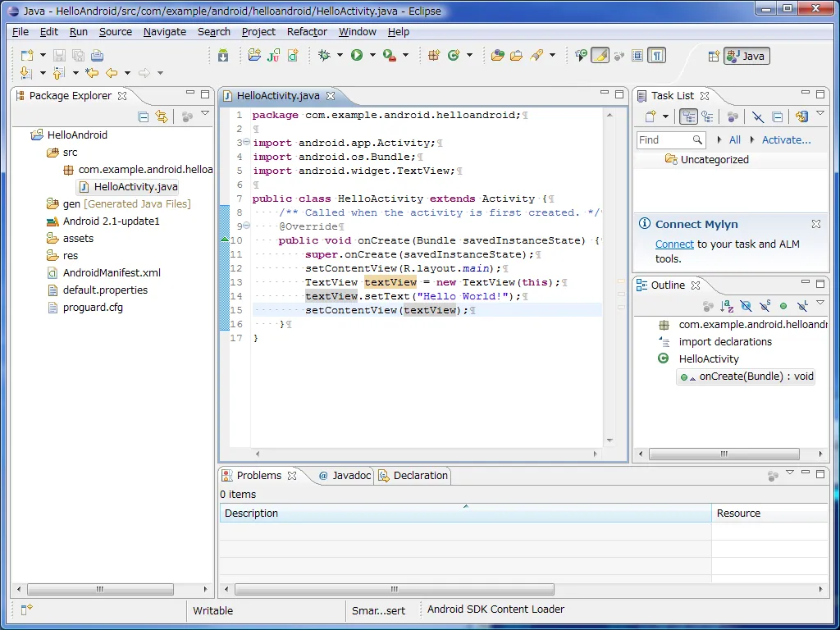The image size is (840, 630).
Task: Click the Open Task folder icon
Action: 517,55
